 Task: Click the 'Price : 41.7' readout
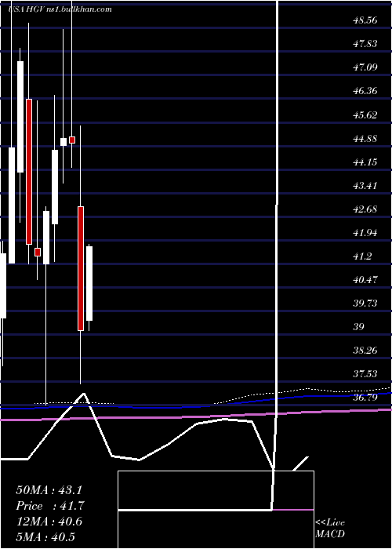(49, 506)
